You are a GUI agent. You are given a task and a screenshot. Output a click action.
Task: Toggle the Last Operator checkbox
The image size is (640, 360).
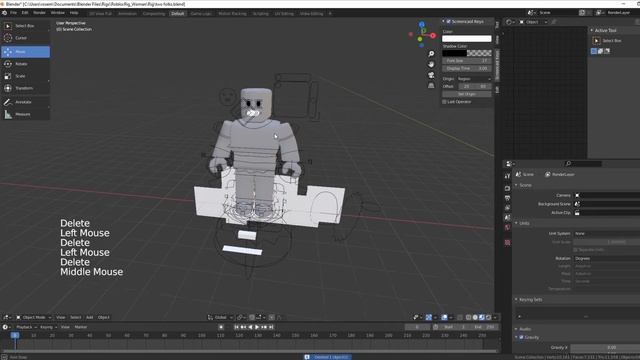click(x=444, y=102)
